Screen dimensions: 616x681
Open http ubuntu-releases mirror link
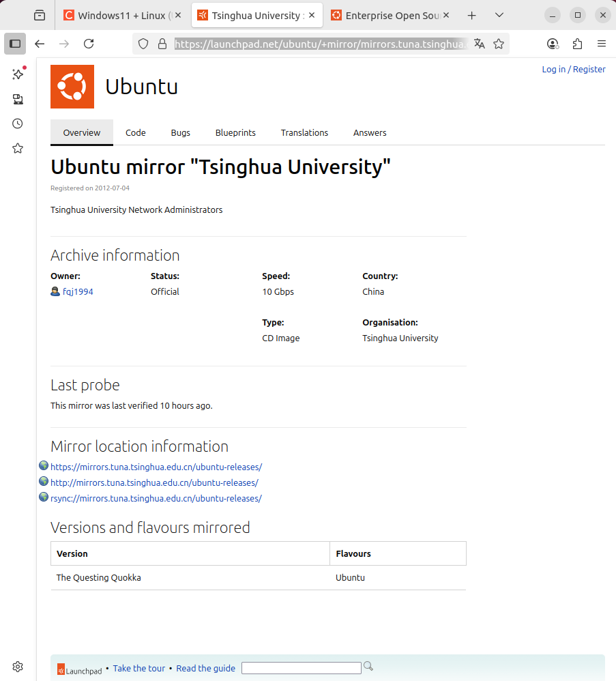click(x=155, y=482)
